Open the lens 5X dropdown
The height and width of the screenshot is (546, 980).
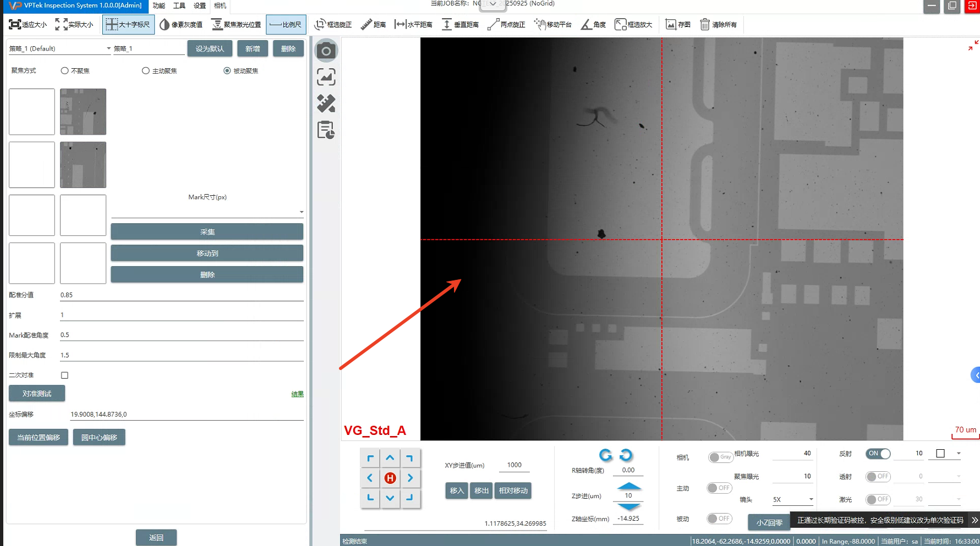(x=792, y=499)
